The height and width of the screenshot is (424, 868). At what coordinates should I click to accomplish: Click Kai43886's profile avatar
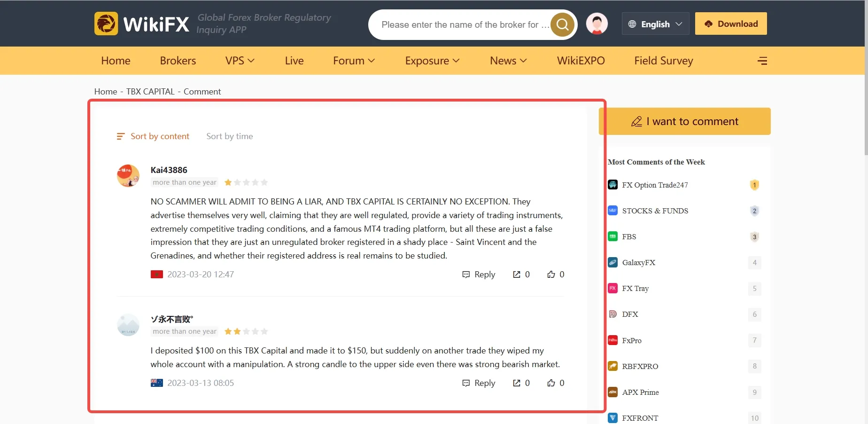click(128, 176)
